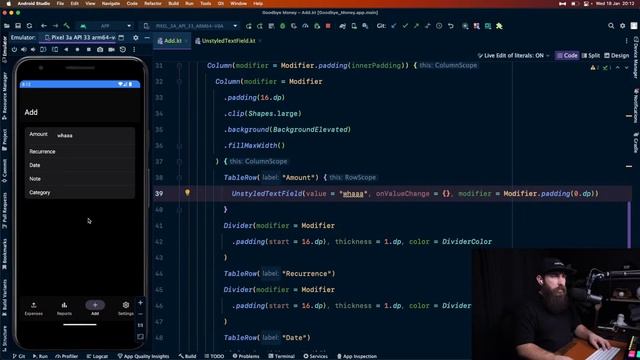Screen dimensions: 640x360
Task: Open the TODO tool window
Action: 214,356
